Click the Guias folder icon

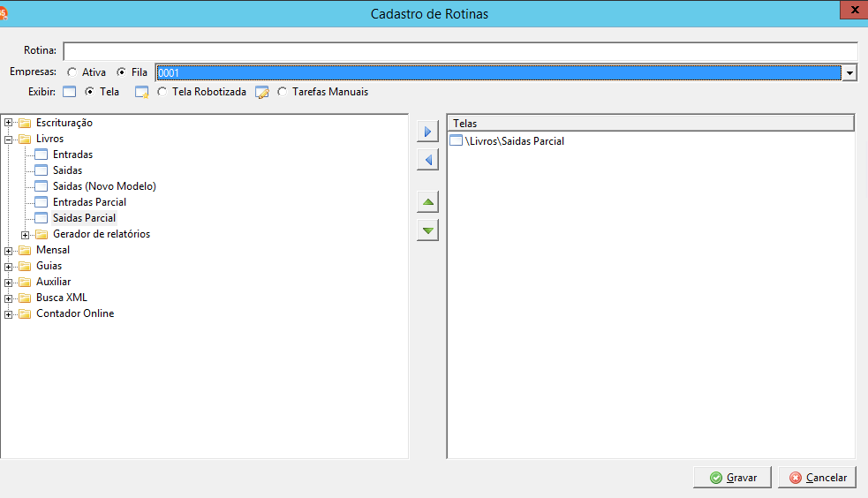(25, 266)
